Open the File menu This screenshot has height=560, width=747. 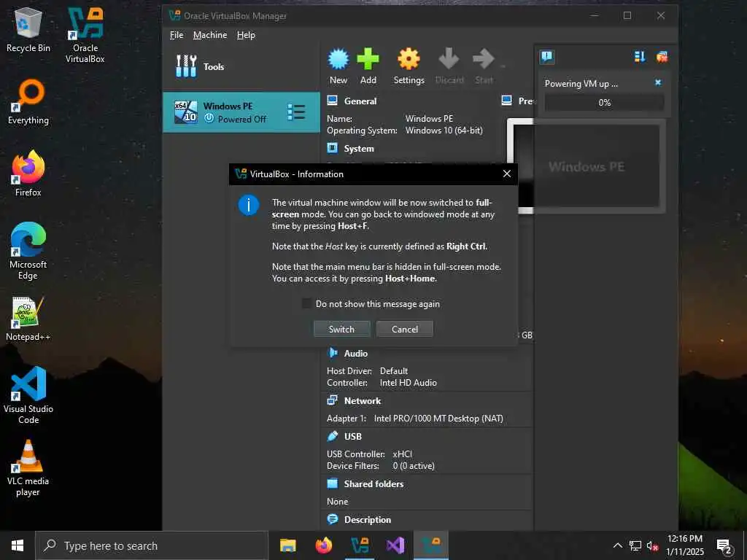click(x=177, y=35)
